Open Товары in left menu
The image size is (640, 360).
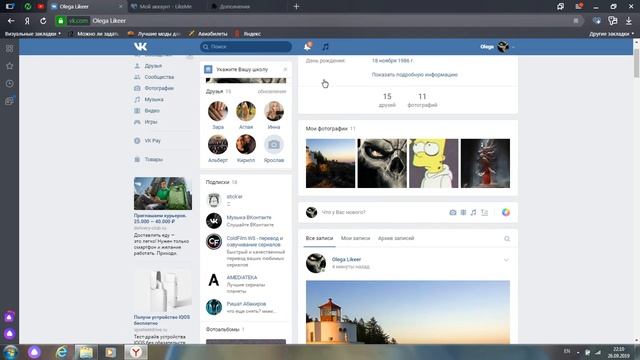coord(153,160)
